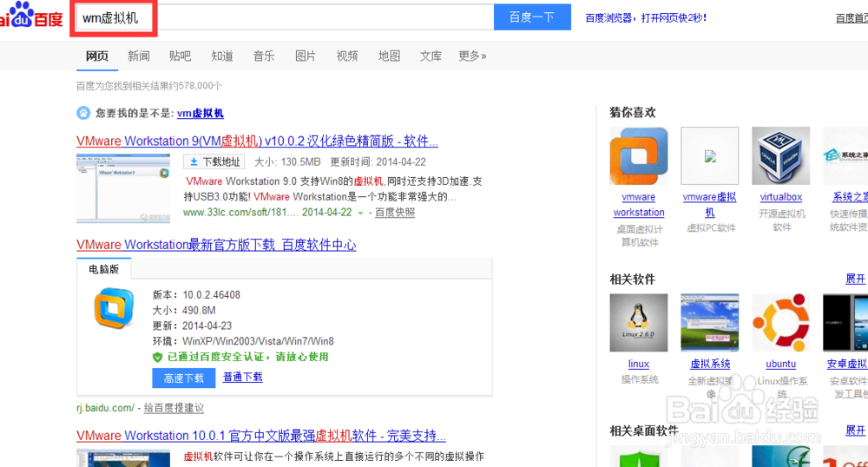Click the 普通下载 link
The image size is (868, 467).
(242, 377)
